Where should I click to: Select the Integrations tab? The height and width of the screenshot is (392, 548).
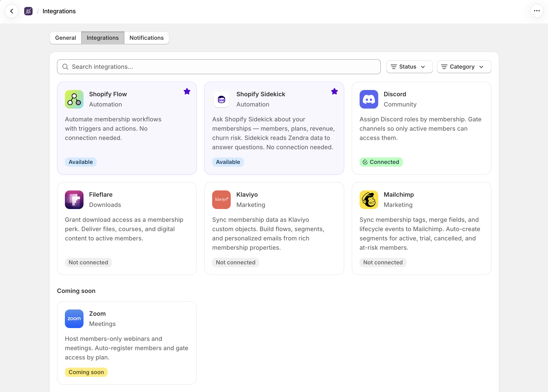pyautogui.click(x=103, y=38)
